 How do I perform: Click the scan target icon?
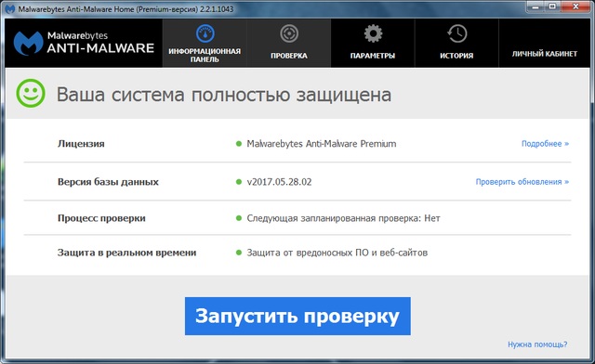tap(289, 33)
